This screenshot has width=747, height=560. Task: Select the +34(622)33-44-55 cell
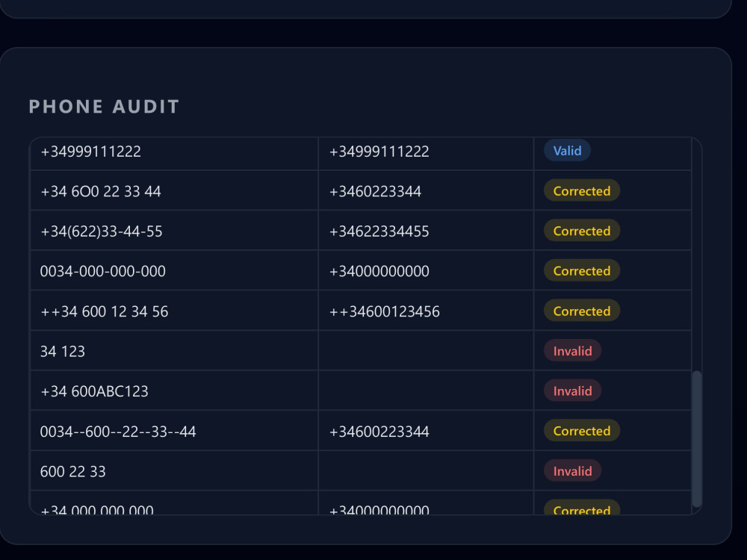coord(174,231)
